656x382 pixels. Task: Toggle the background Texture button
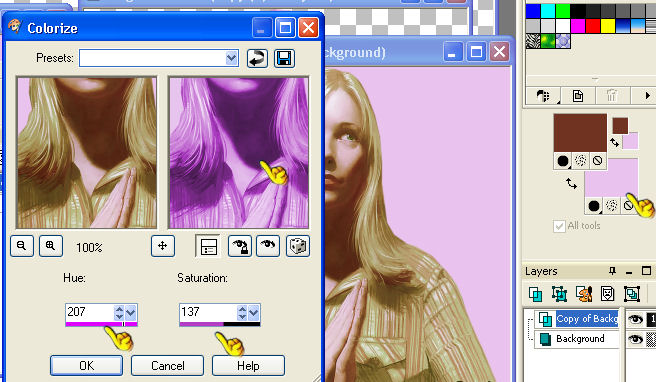[x=611, y=205]
